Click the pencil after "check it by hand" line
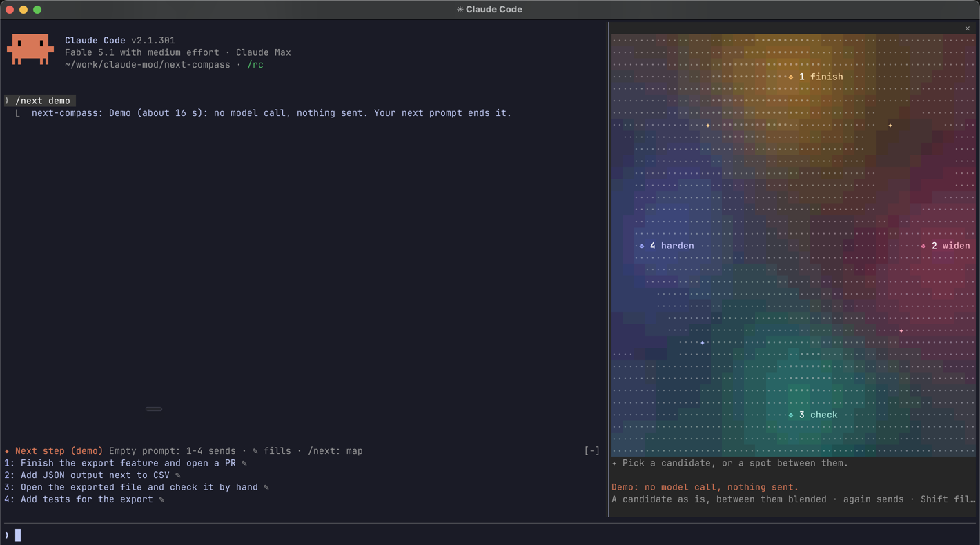 [266, 488]
